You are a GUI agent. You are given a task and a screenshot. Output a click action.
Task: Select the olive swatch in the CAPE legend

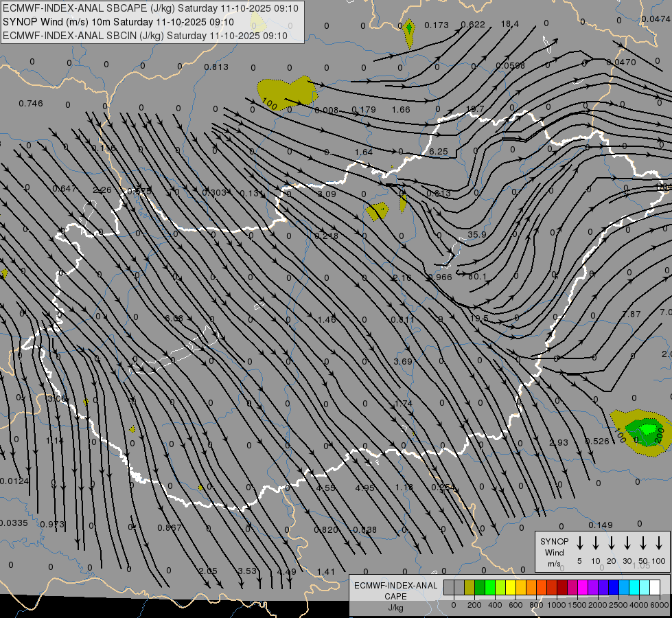470,588
